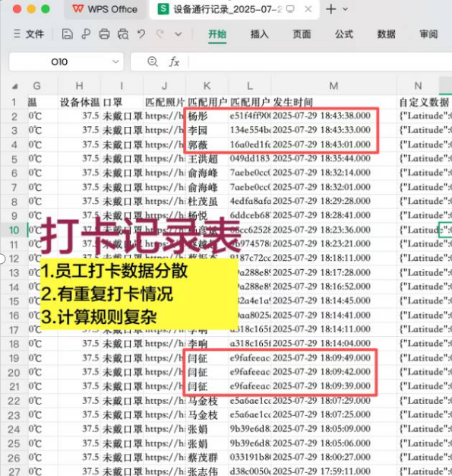
Task: Click into the formula bar input
Action: [x=320, y=62]
